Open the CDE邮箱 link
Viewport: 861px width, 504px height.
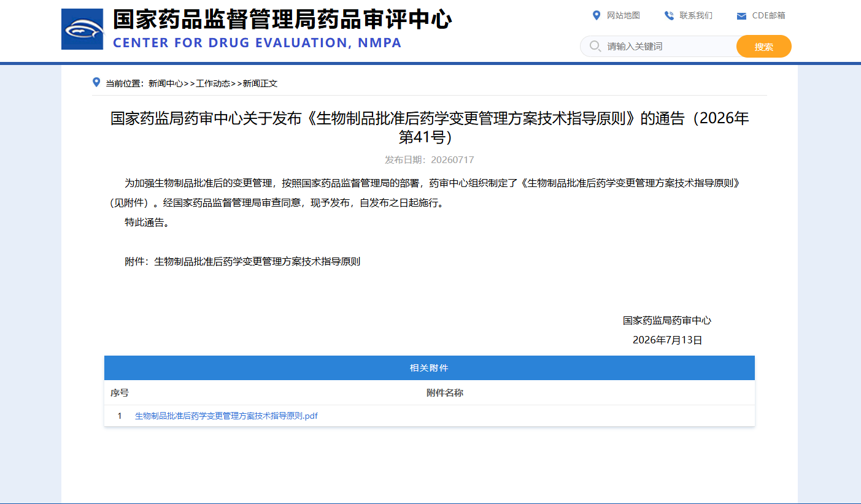pyautogui.click(x=769, y=15)
